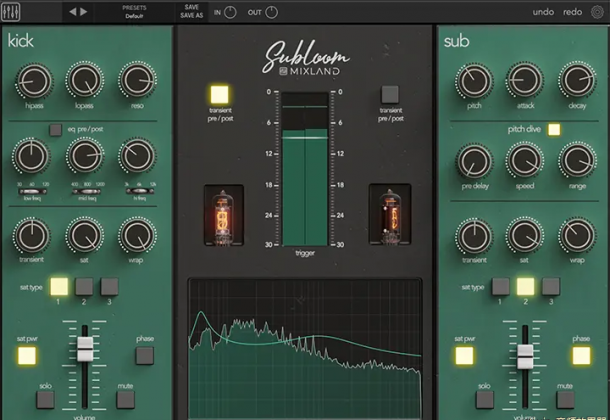Mute the sub channel
The width and height of the screenshot is (610, 420).
coord(565,399)
